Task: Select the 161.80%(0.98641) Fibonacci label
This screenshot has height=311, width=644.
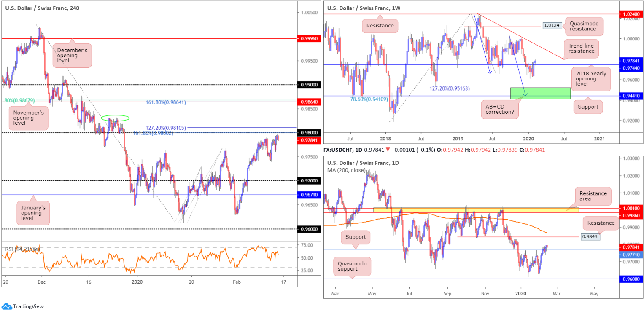Action: point(166,102)
